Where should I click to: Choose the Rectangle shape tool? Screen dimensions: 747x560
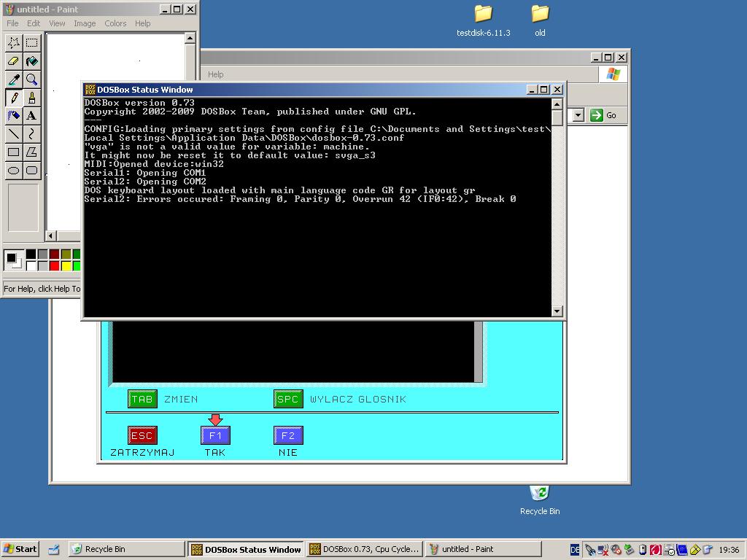click(14, 152)
